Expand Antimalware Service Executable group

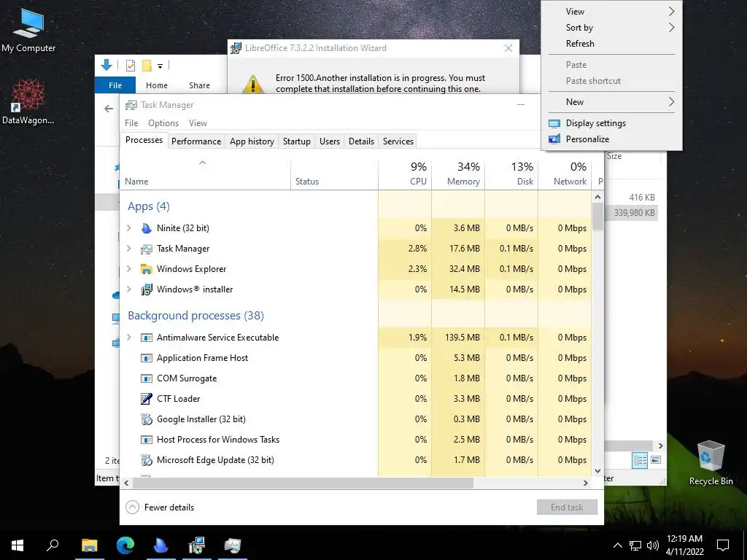click(128, 338)
